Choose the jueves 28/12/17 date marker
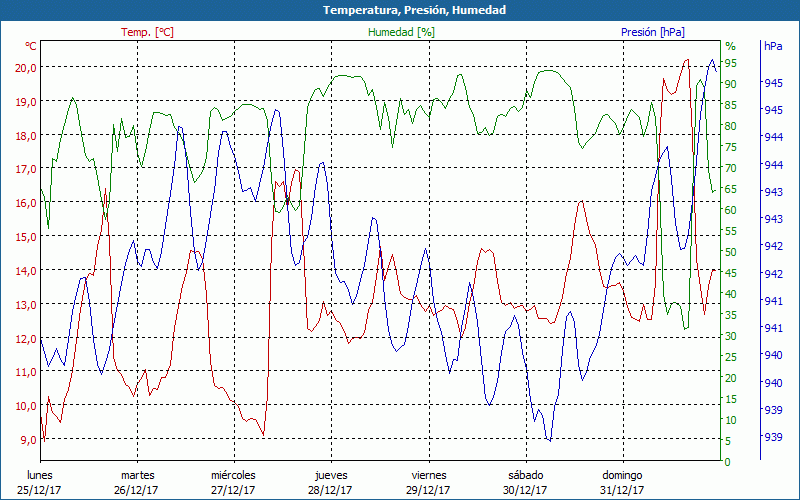 point(331,482)
